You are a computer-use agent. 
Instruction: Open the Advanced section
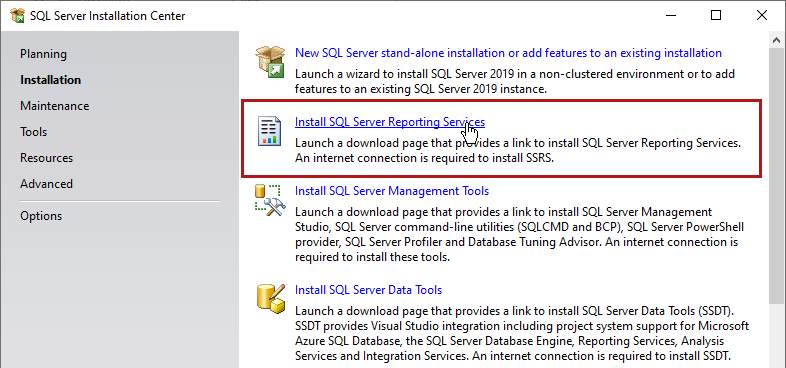pos(47,184)
